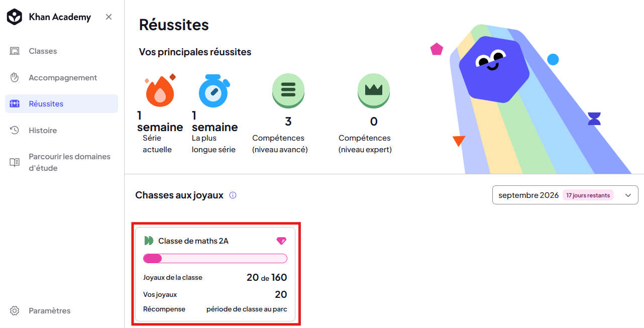Click the Histoire clock icon

tap(15, 130)
